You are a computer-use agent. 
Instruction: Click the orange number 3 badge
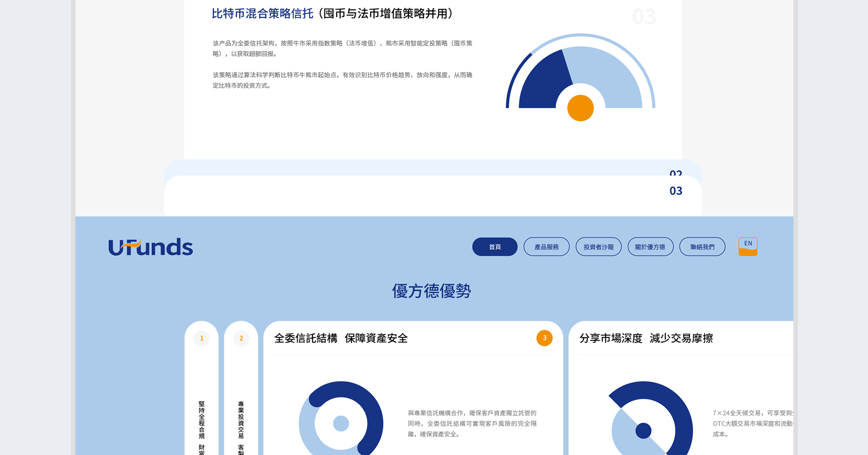[x=544, y=338]
